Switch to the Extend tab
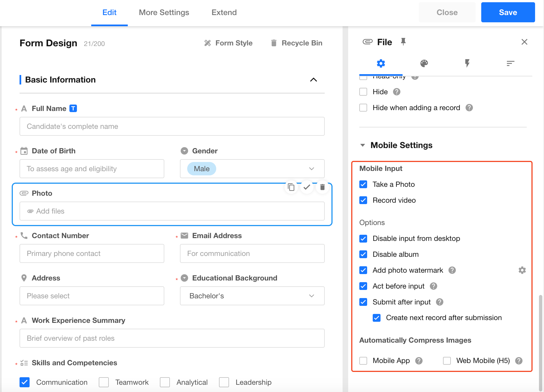This screenshot has width=544, height=392. 224,13
